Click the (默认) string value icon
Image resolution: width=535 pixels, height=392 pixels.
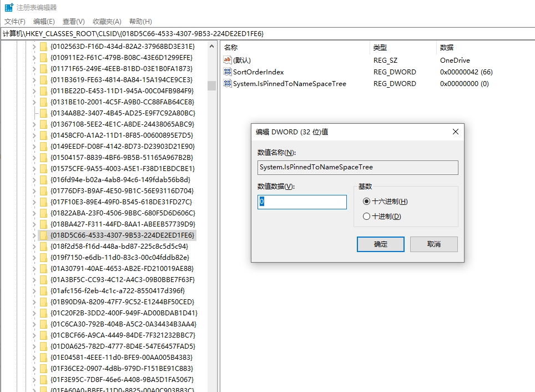227,60
